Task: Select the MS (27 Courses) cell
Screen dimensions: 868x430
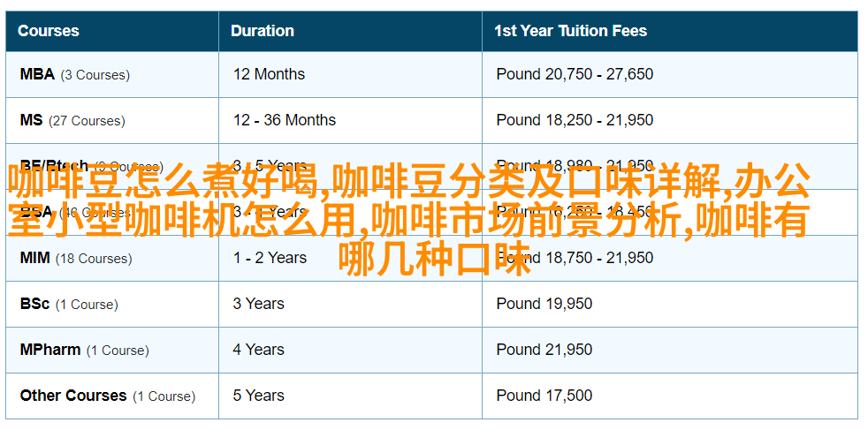Action: [x=72, y=120]
